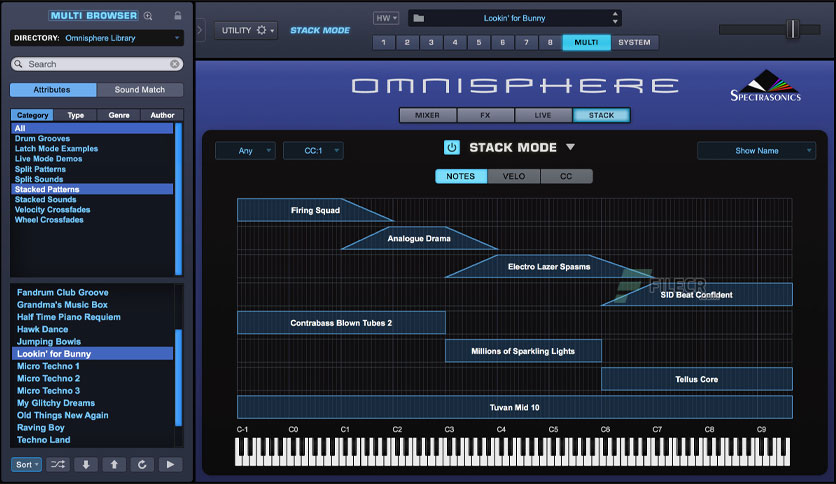The image size is (836, 484).
Task: Open the Sort dropdown
Action: [x=26, y=464]
